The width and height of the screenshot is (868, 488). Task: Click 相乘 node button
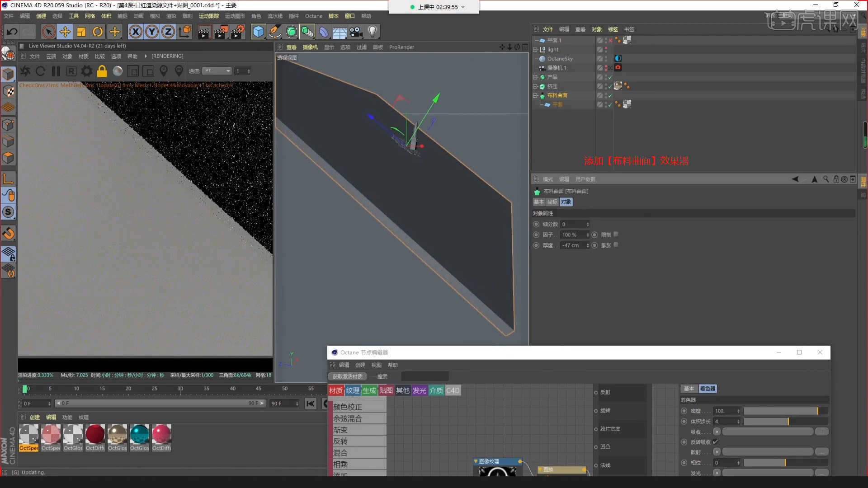pos(359,464)
